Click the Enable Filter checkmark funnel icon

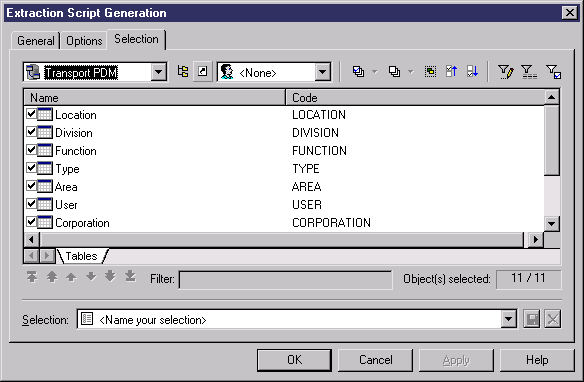553,71
